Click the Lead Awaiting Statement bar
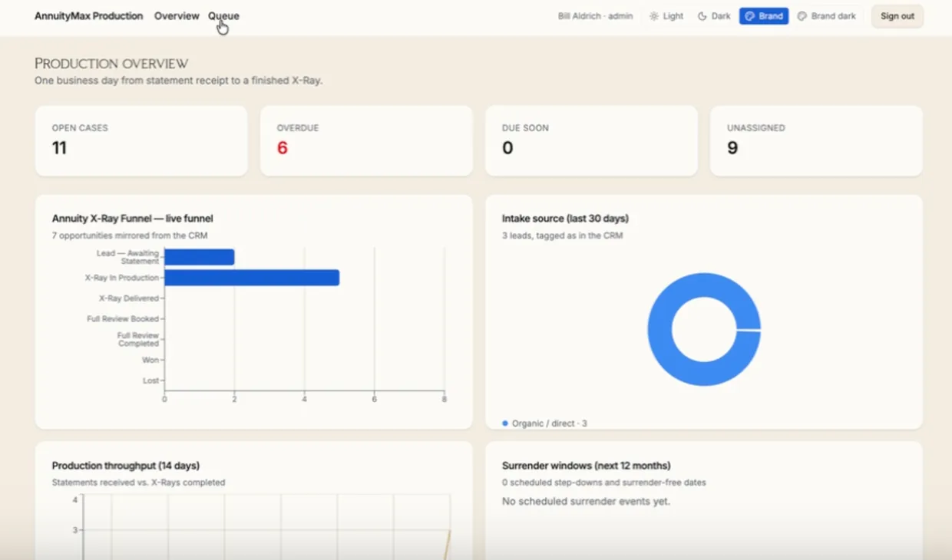This screenshot has height=560, width=952. tap(200, 257)
